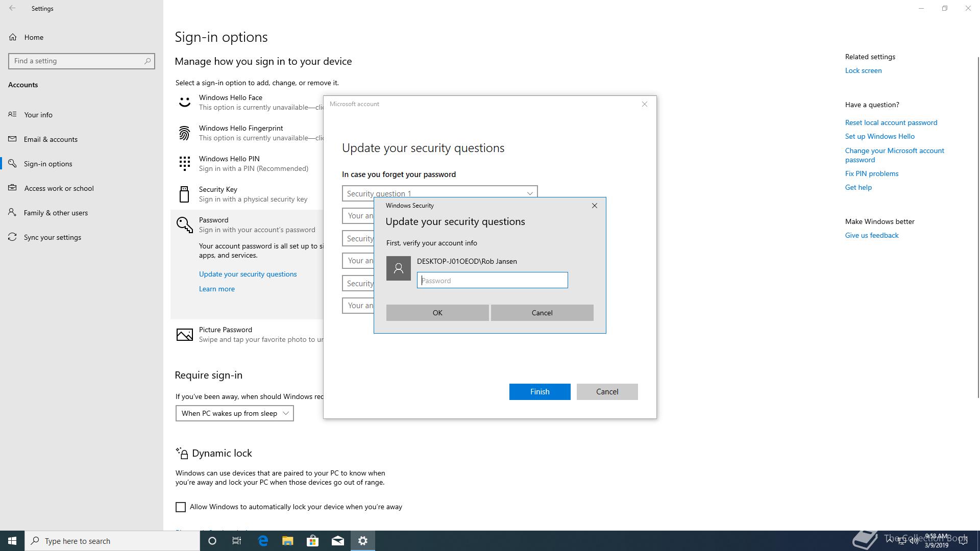Click the Settings back arrow icon
This screenshot has width=980, height=551.
(12, 8)
